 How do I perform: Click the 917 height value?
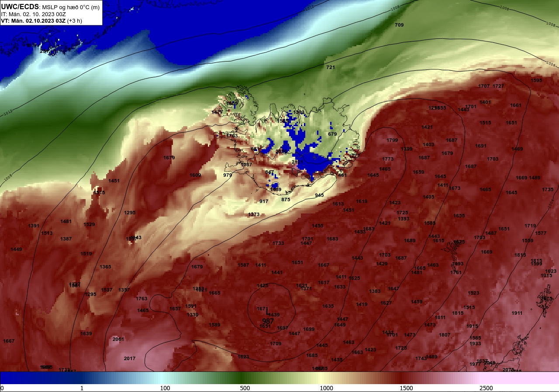coord(264,201)
